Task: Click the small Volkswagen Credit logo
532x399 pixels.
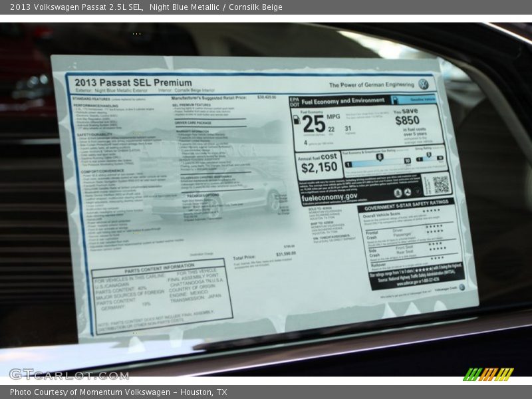Action: [462, 287]
